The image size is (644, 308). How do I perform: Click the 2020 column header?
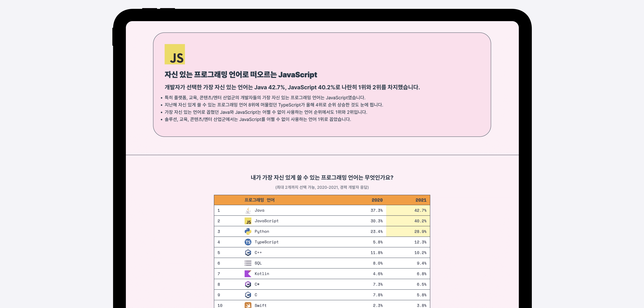(377, 200)
